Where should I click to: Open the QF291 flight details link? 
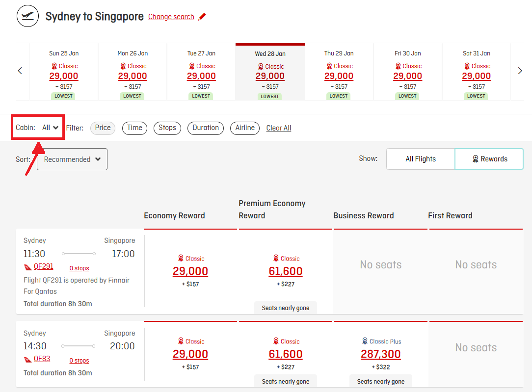tap(43, 266)
